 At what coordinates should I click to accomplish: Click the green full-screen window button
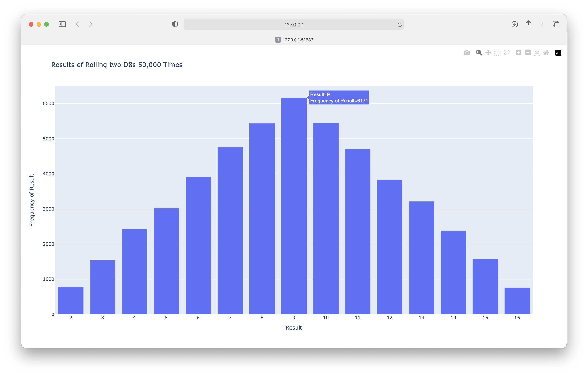pyautogui.click(x=46, y=24)
